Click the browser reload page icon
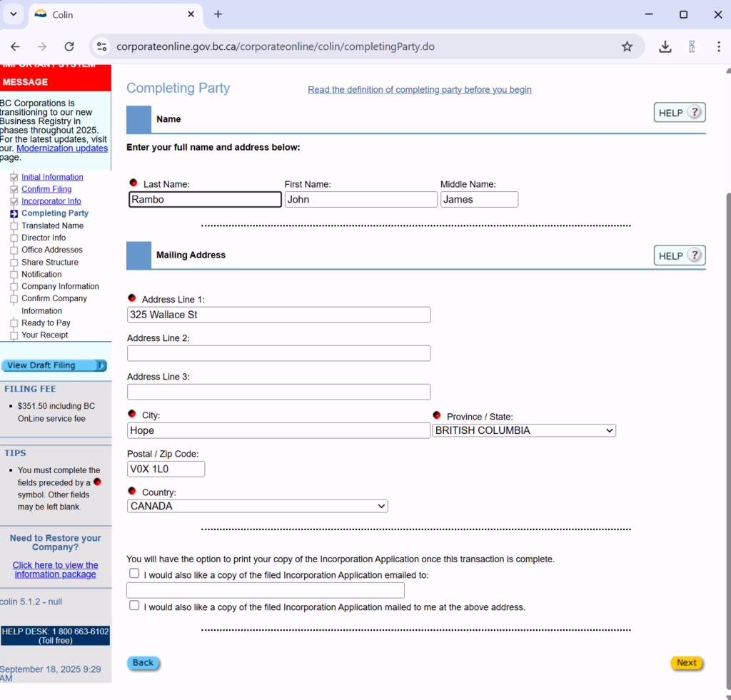The image size is (731, 700). pyautogui.click(x=69, y=46)
